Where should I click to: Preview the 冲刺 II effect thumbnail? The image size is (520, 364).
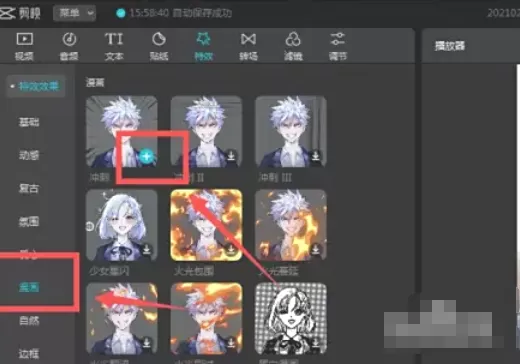[206, 132]
